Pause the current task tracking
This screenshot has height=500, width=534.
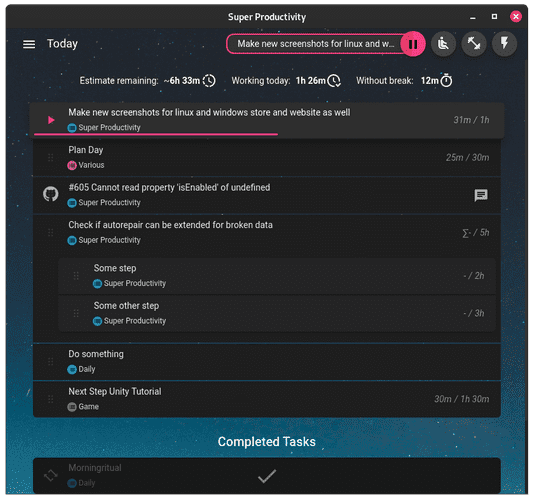click(x=413, y=44)
